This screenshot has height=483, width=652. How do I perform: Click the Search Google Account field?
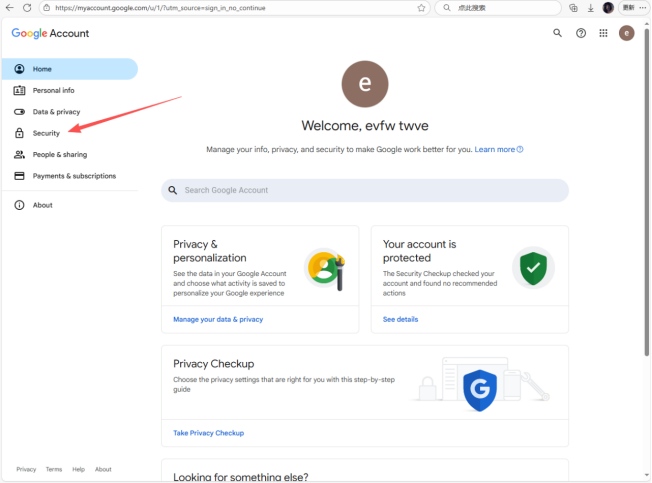[365, 190]
